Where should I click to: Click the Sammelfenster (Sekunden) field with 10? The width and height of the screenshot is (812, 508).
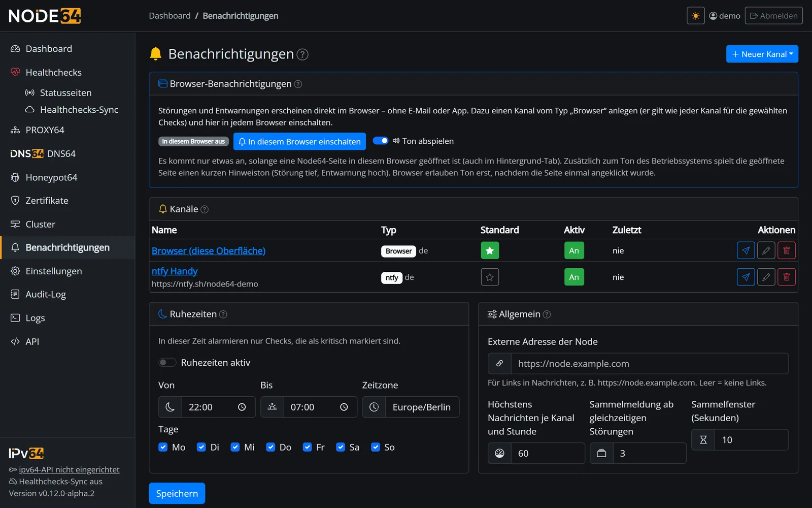click(x=751, y=440)
